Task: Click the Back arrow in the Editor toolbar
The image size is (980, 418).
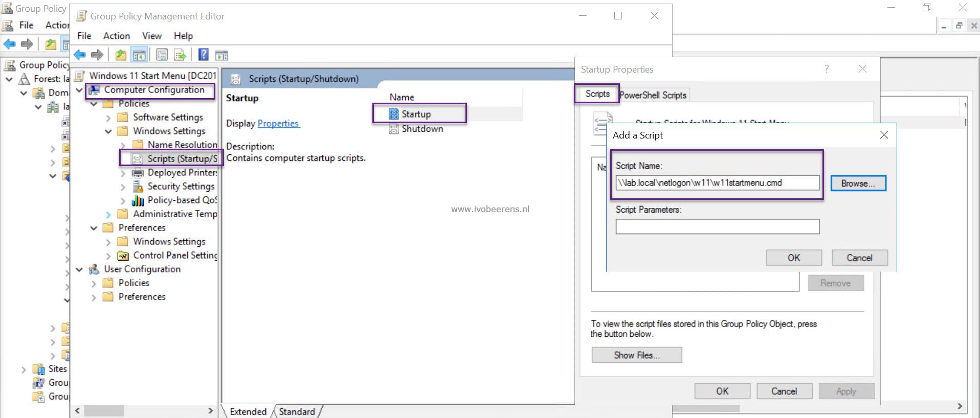Action: (x=79, y=55)
